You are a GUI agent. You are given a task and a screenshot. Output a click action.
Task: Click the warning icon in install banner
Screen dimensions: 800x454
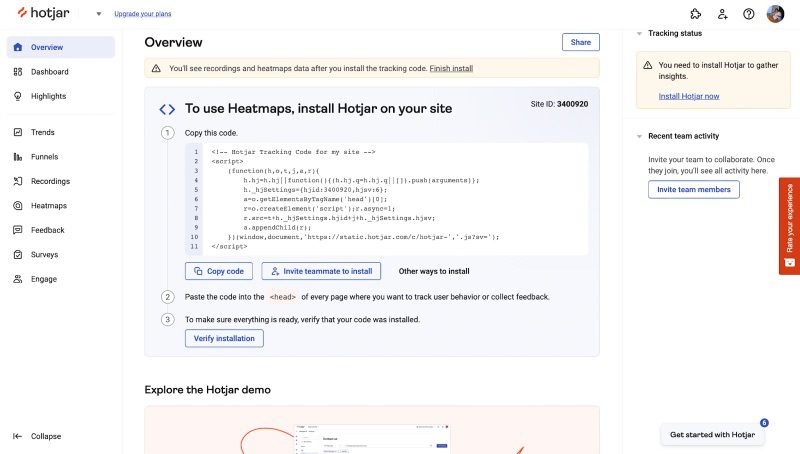pos(156,68)
